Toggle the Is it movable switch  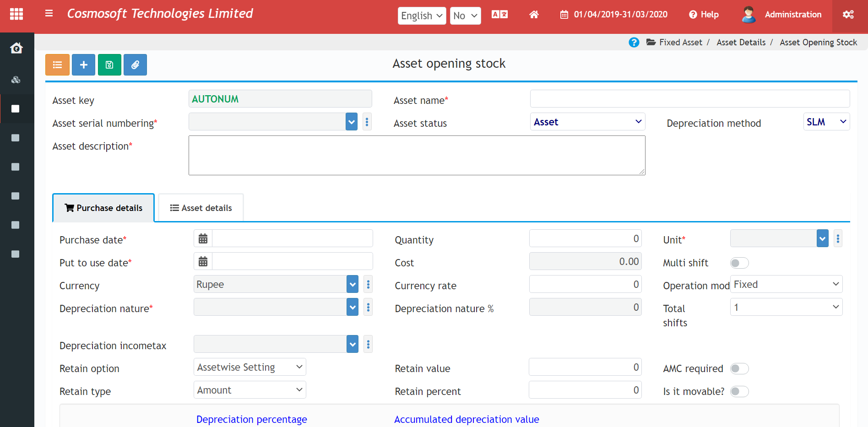[x=739, y=392]
